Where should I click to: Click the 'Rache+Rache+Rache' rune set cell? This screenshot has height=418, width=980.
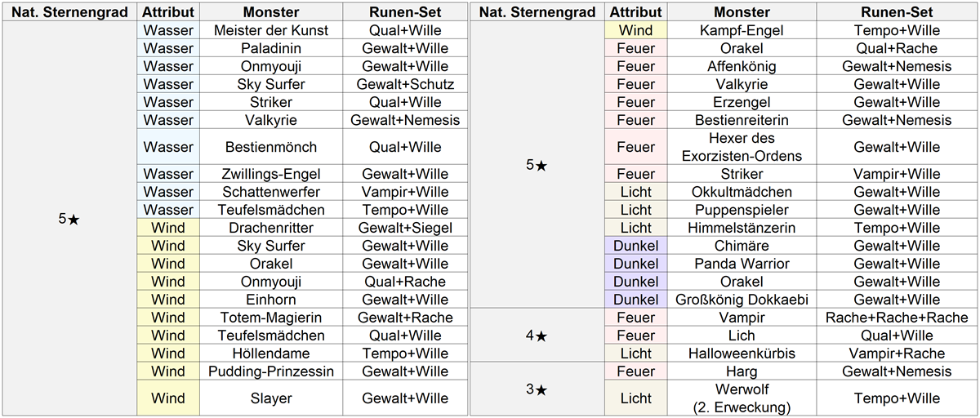(896, 318)
